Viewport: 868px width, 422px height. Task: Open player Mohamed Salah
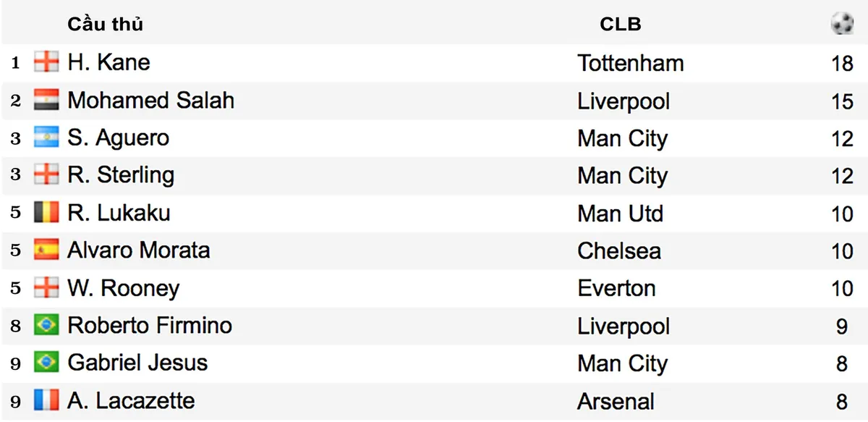pos(150,100)
